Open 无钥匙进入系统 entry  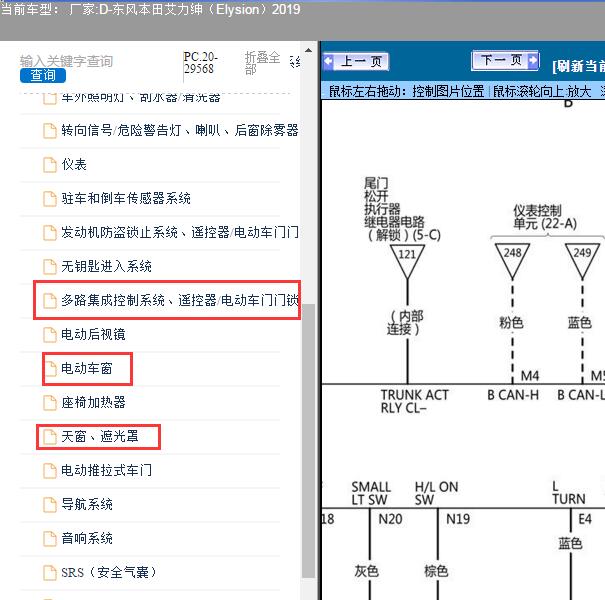[106, 266]
